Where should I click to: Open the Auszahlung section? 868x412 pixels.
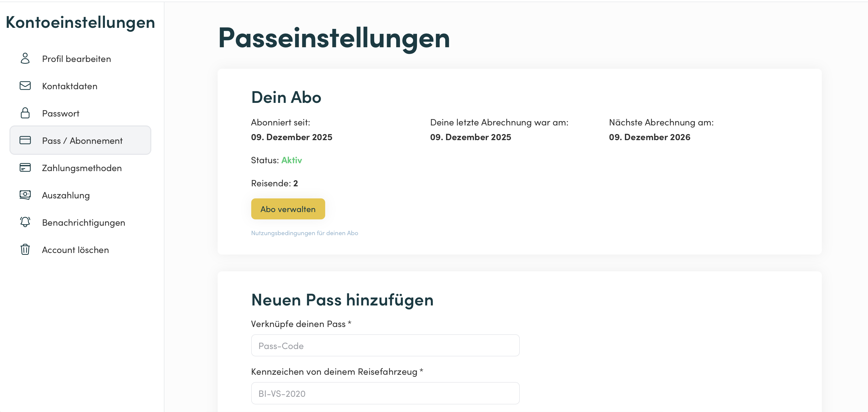66,195
